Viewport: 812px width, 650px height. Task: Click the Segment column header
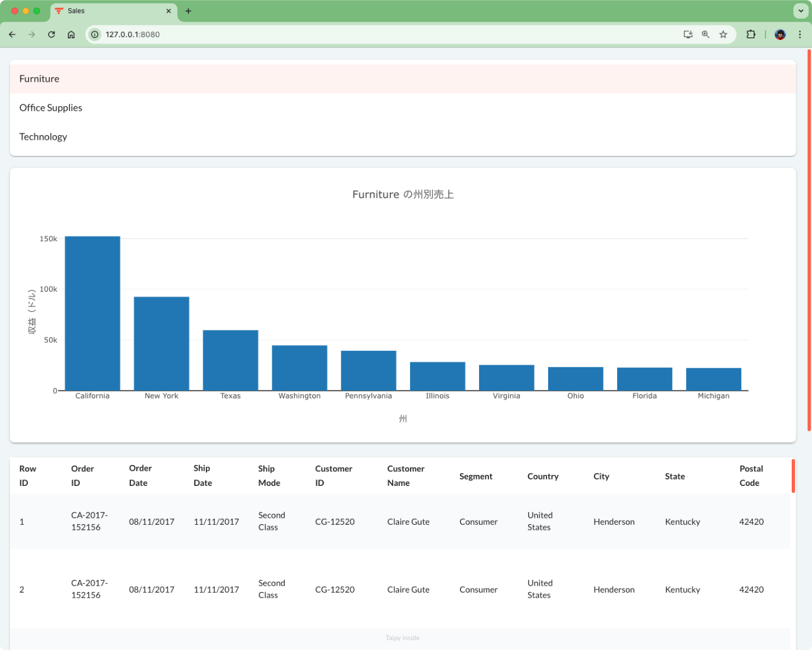(476, 476)
